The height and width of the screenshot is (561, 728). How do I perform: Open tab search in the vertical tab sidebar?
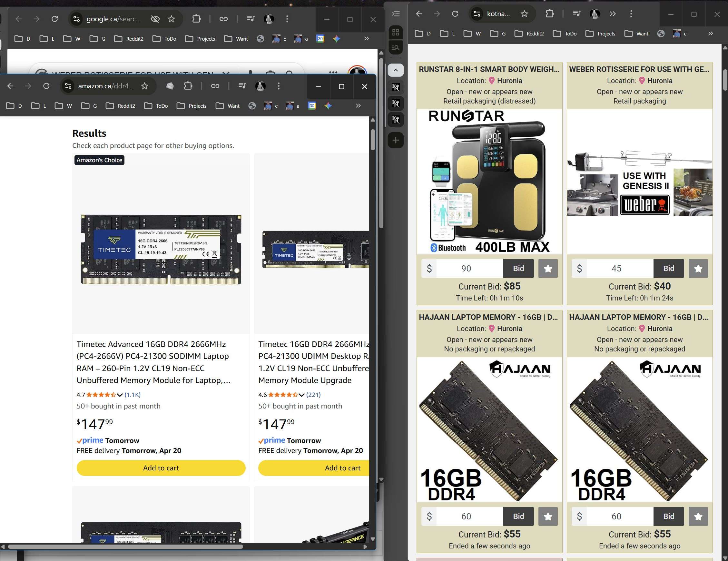(396, 47)
